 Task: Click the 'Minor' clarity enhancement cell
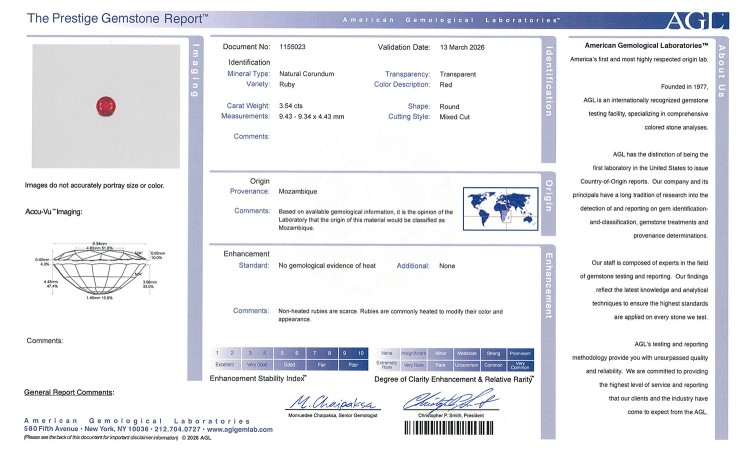(441, 354)
